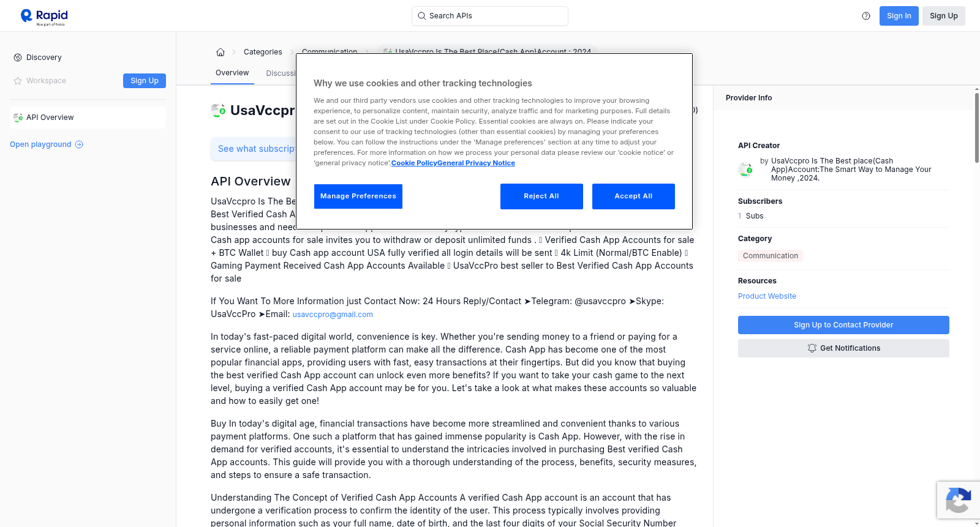Click Accept All cookies

[x=633, y=196]
